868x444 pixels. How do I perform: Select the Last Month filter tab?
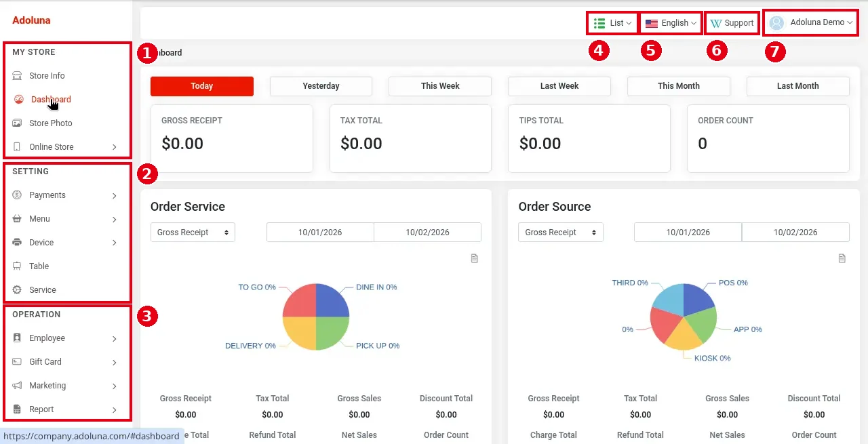click(798, 86)
